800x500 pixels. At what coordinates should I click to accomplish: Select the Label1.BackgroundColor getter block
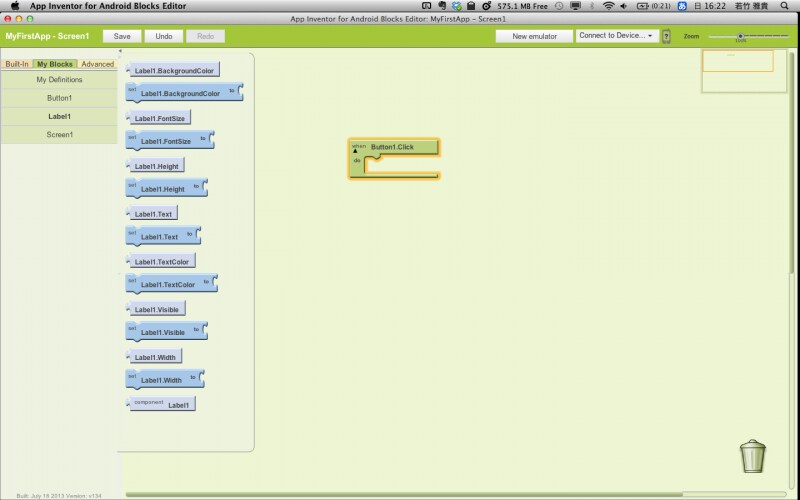click(x=173, y=70)
